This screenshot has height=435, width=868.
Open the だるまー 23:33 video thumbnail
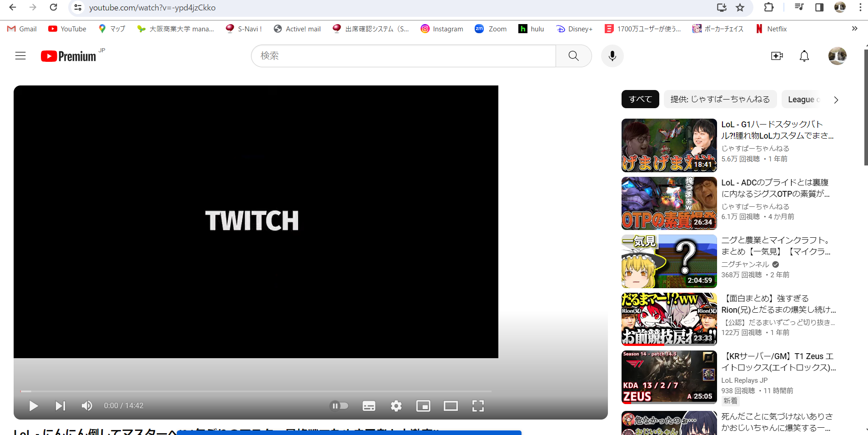[x=669, y=319]
